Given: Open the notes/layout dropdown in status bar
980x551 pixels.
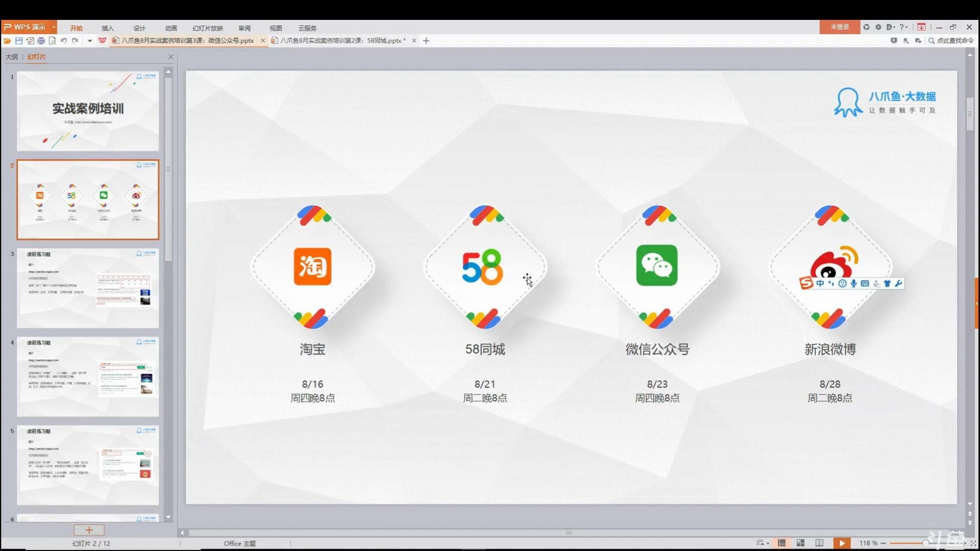Looking at the screenshot, I should (763, 543).
